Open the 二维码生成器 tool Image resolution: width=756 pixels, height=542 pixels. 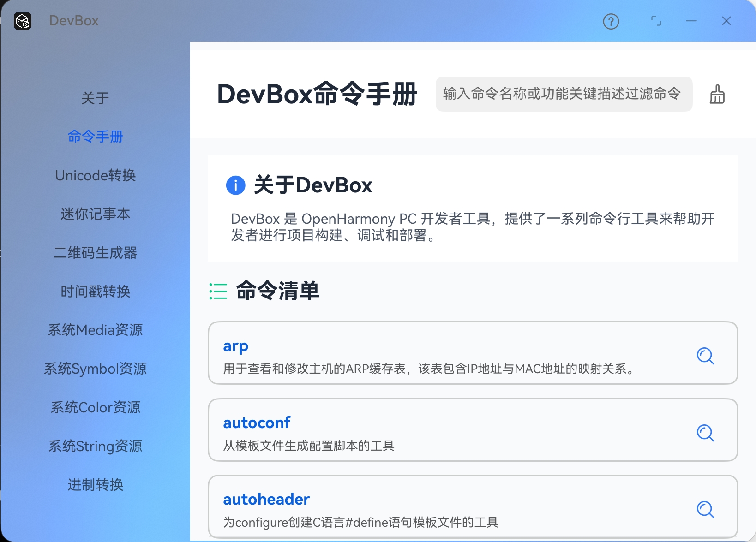(95, 252)
